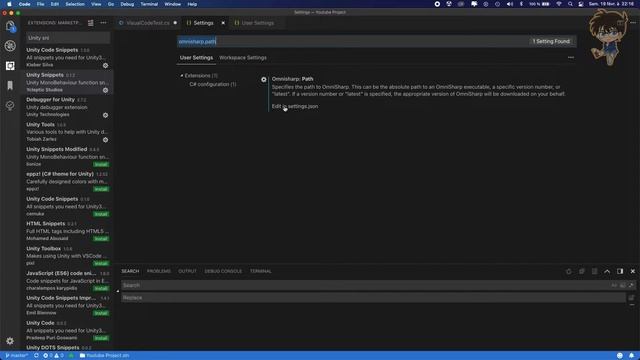
Task: Install eppz! (C# theme for Unity) extension
Action: (x=101, y=189)
